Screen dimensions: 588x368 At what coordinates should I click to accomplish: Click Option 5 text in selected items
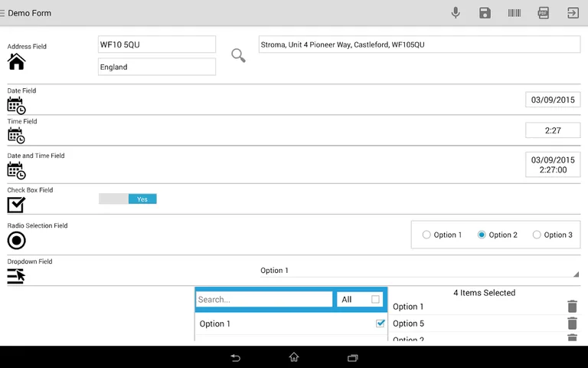[408, 324]
